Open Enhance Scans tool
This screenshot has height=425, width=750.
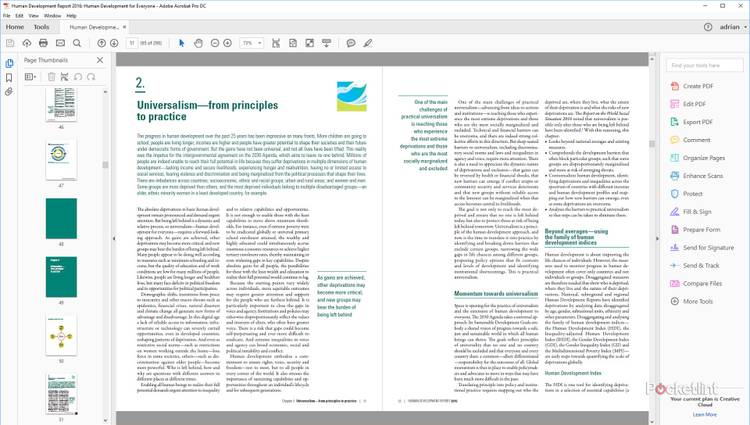697,176
